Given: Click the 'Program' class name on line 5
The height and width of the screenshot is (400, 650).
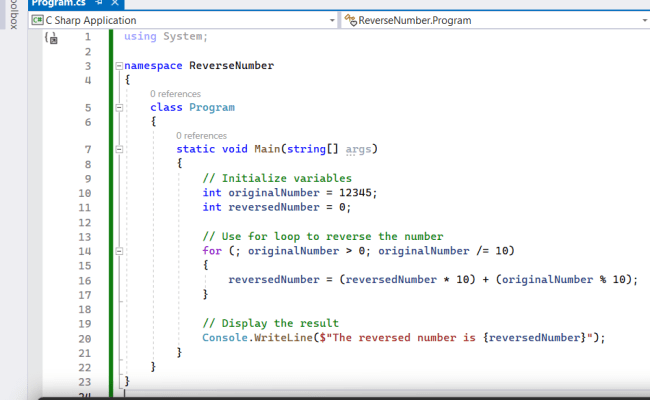Looking at the screenshot, I should tap(212, 107).
